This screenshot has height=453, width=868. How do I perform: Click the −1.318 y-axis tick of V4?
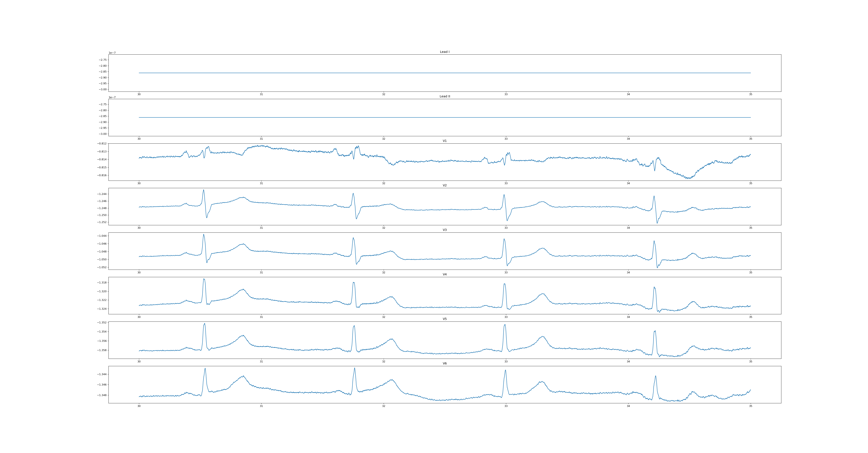pos(102,282)
